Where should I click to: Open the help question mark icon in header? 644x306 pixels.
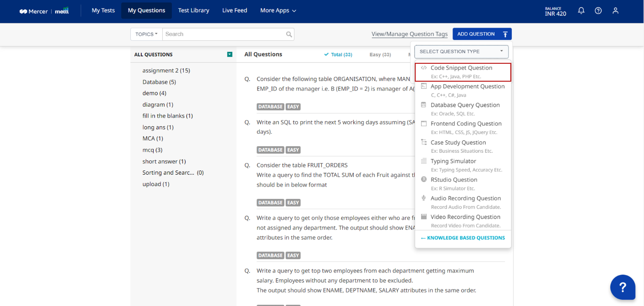pyautogui.click(x=598, y=11)
